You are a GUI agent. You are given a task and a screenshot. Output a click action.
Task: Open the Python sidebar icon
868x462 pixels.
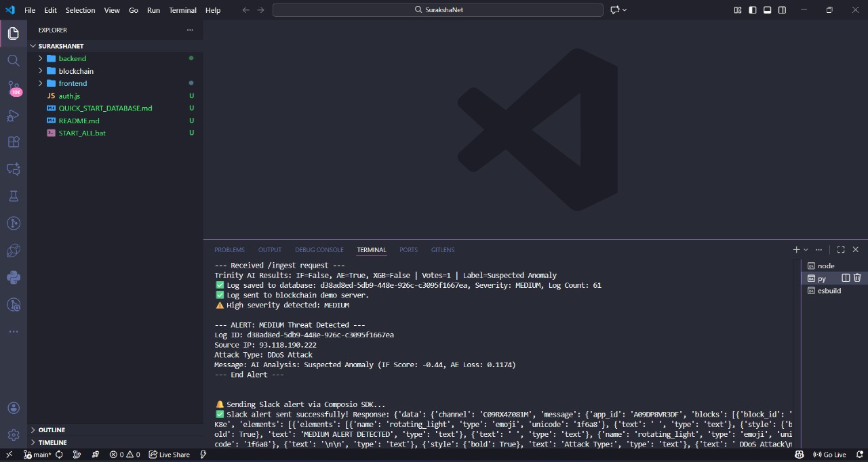point(14,276)
